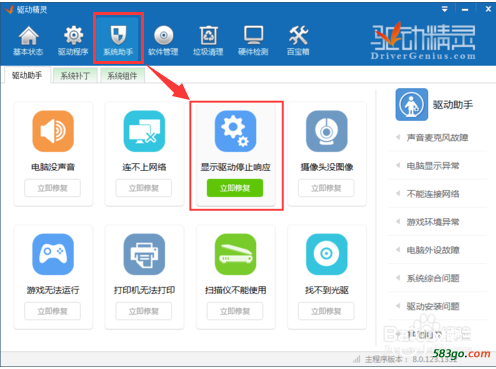Open the 百宝箱 tools icon

point(298,35)
